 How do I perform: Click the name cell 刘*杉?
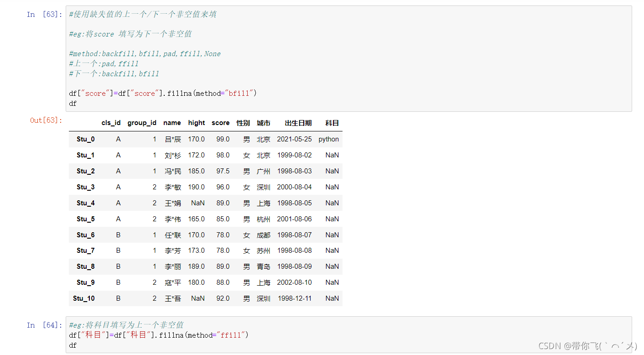point(173,155)
